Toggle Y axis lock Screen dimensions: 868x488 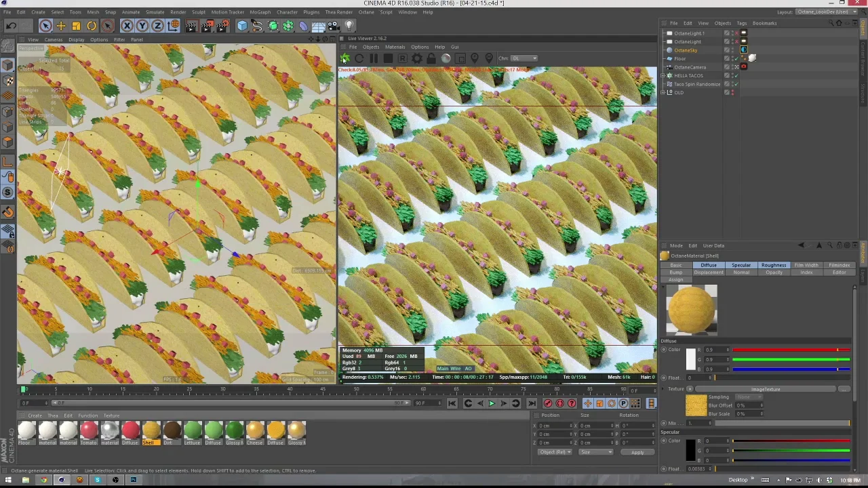142,26
